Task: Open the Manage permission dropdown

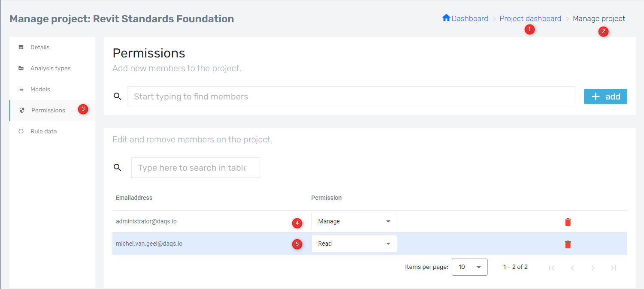Action: point(354,221)
